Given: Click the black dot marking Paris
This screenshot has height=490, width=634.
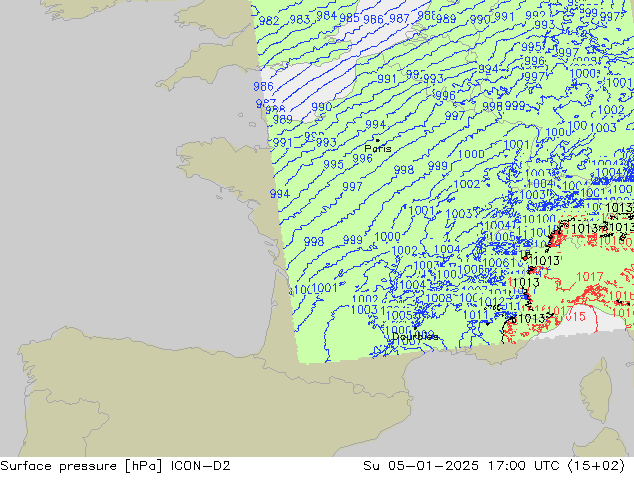Looking at the screenshot, I should click(x=378, y=140).
